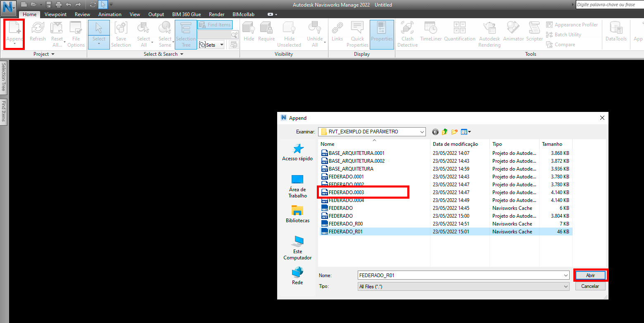The width and height of the screenshot is (644, 323).
Task: Click the Print icon in quick access toolbar
Action: (58, 5)
